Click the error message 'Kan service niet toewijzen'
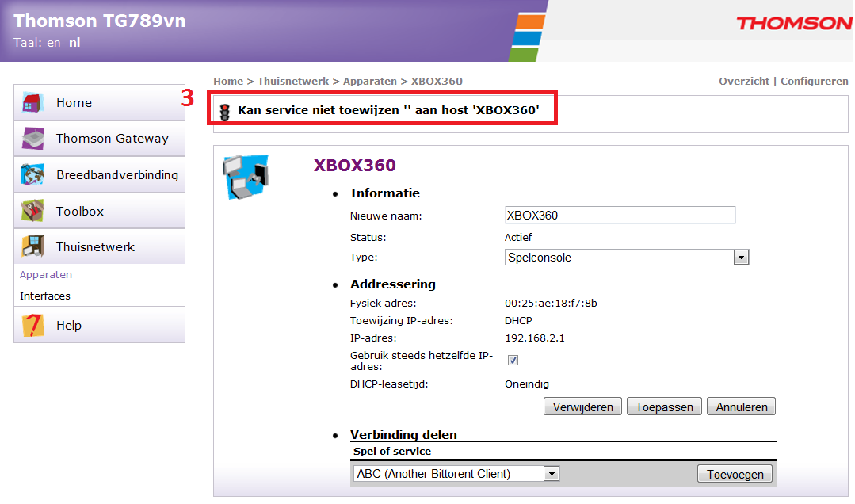 [x=388, y=110]
